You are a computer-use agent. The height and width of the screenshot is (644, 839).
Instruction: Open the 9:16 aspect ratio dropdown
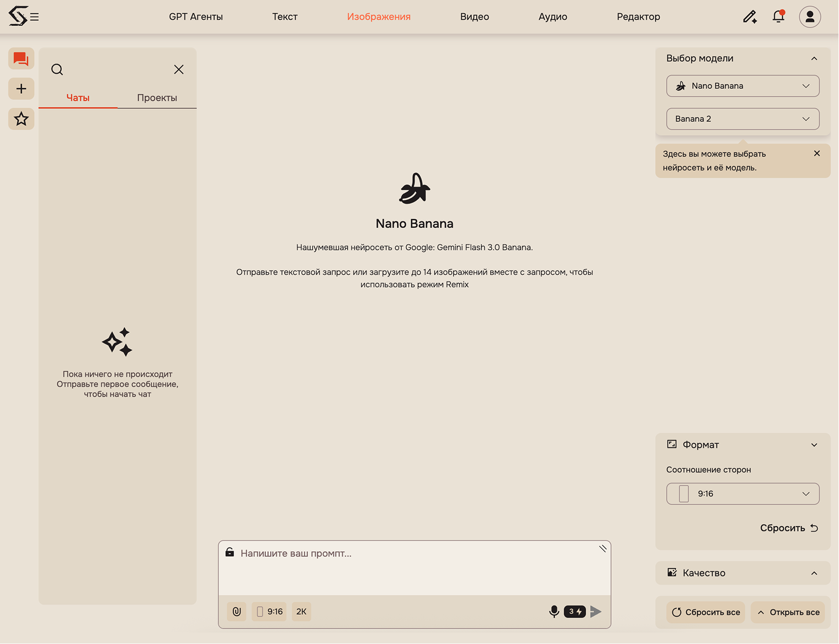coord(743,494)
